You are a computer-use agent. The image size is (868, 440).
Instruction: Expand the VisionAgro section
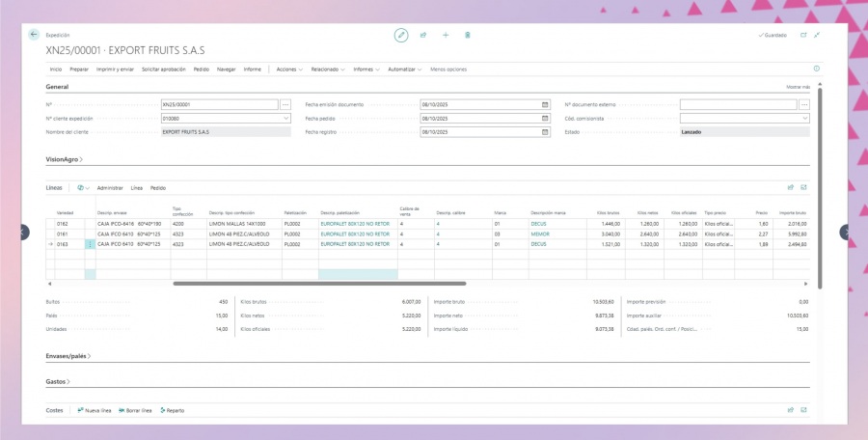coord(64,158)
